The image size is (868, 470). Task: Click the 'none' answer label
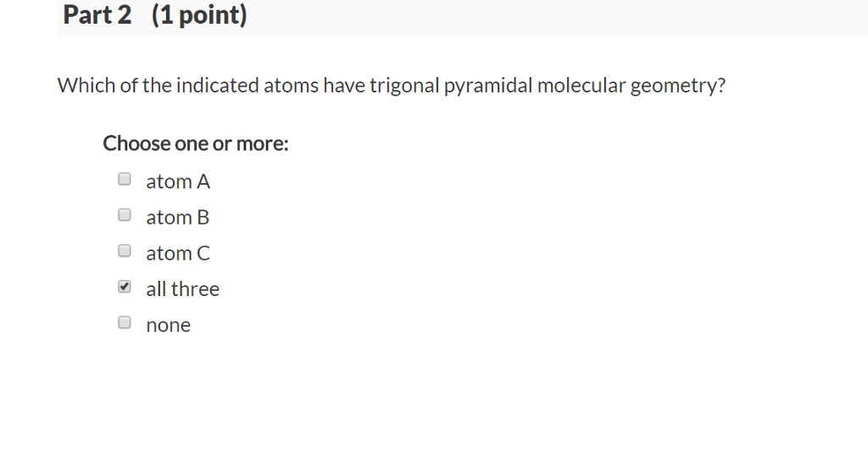[168, 325]
